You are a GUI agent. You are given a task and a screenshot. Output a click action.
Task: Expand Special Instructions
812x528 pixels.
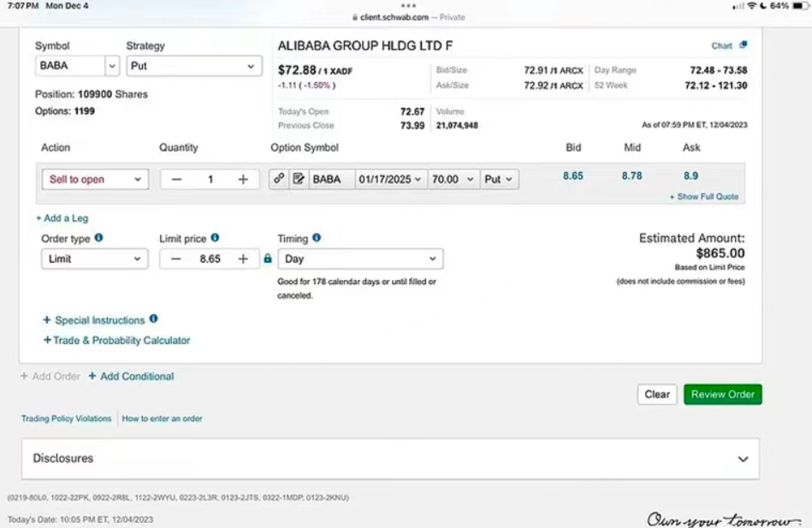94,320
